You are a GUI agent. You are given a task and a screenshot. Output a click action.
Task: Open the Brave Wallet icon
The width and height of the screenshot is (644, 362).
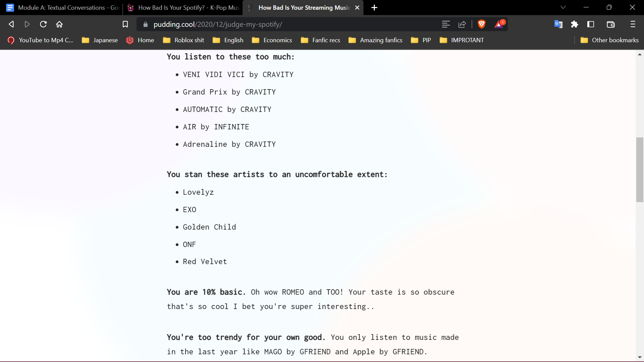(611, 24)
